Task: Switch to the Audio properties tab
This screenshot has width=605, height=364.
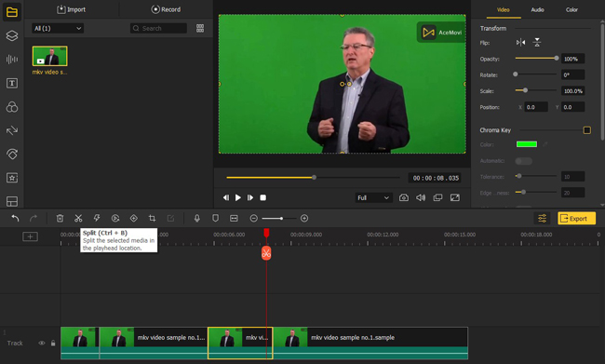Action: point(537,9)
